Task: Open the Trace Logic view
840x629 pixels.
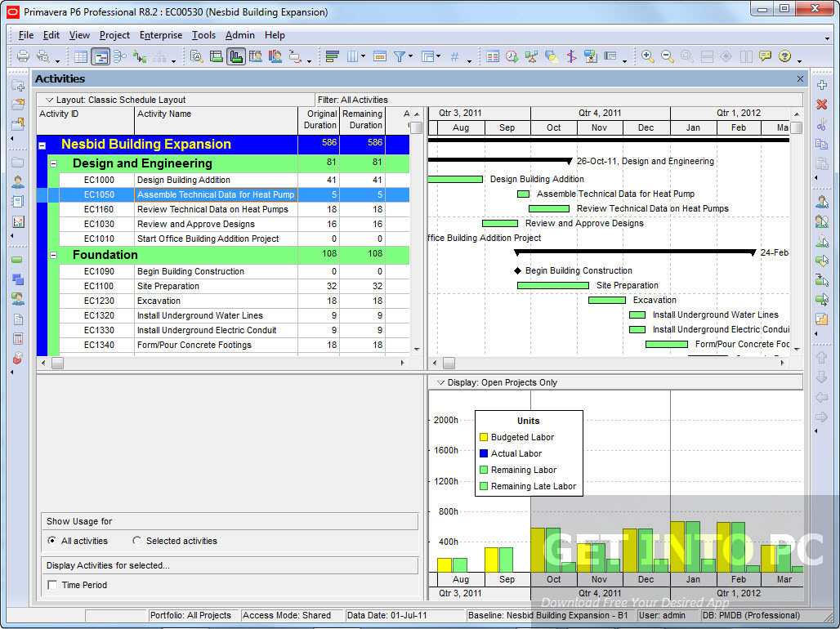Action: [140, 56]
